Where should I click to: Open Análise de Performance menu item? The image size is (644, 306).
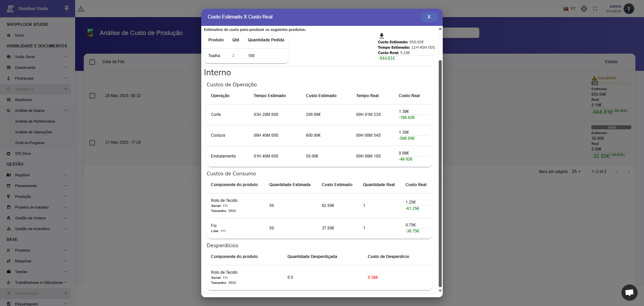35,121
